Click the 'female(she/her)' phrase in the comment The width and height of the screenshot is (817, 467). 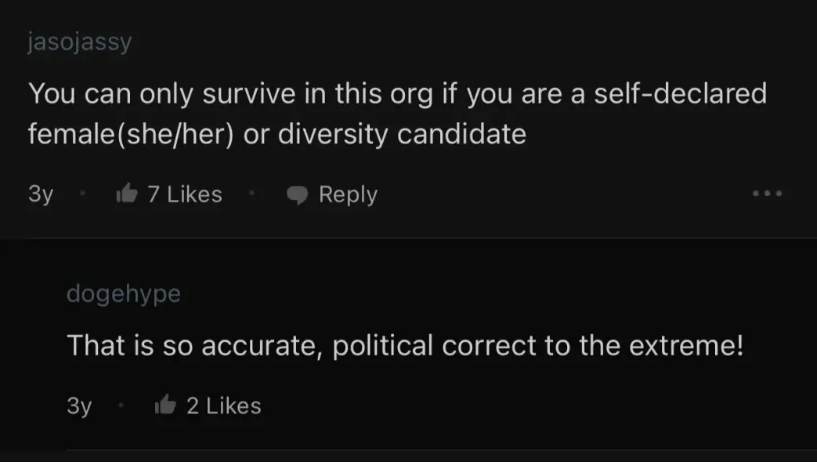pyautogui.click(x=131, y=134)
